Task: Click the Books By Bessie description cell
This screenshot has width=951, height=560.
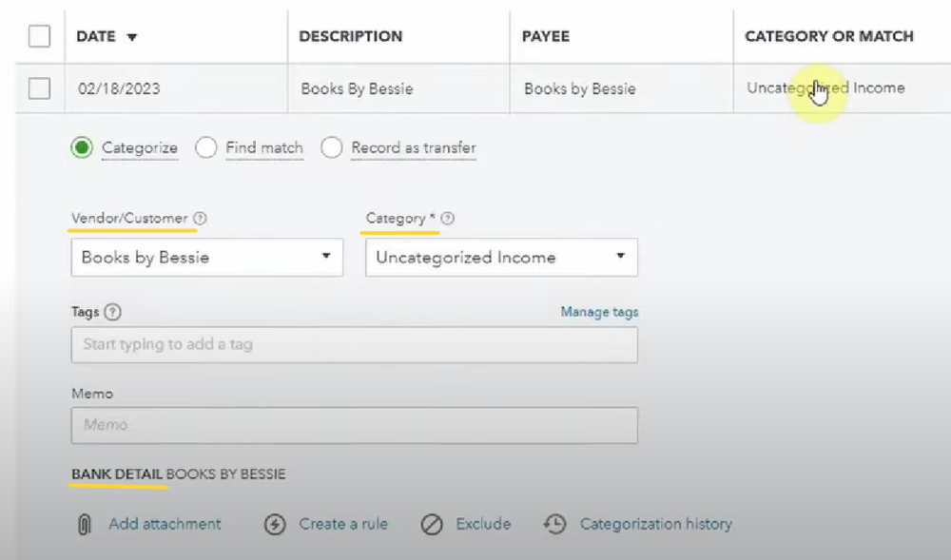Action: point(357,89)
